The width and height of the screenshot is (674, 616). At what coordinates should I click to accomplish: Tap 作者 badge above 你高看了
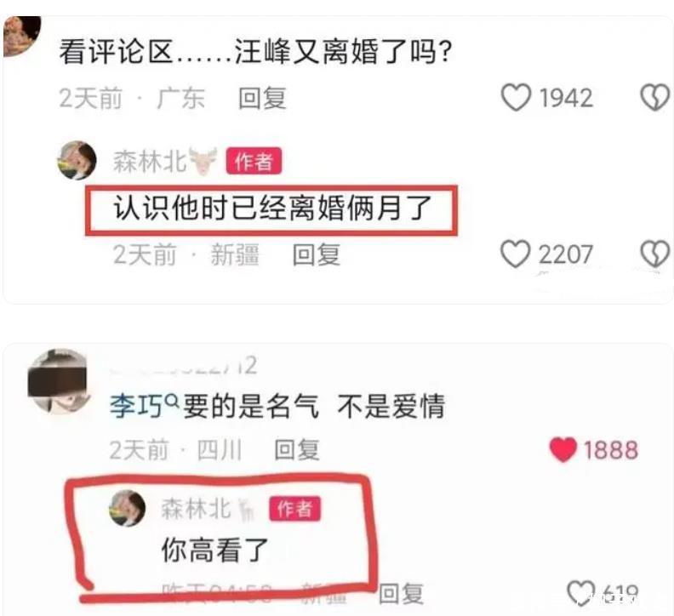pyautogui.click(x=294, y=509)
